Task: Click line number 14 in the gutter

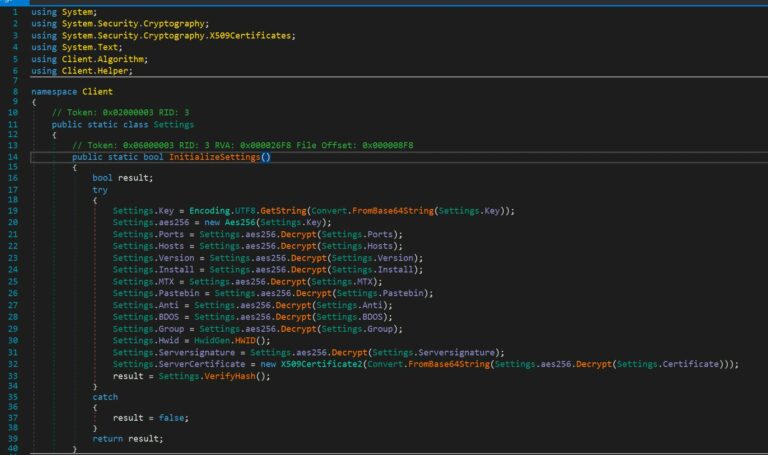Action: click(x=13, y=157)
